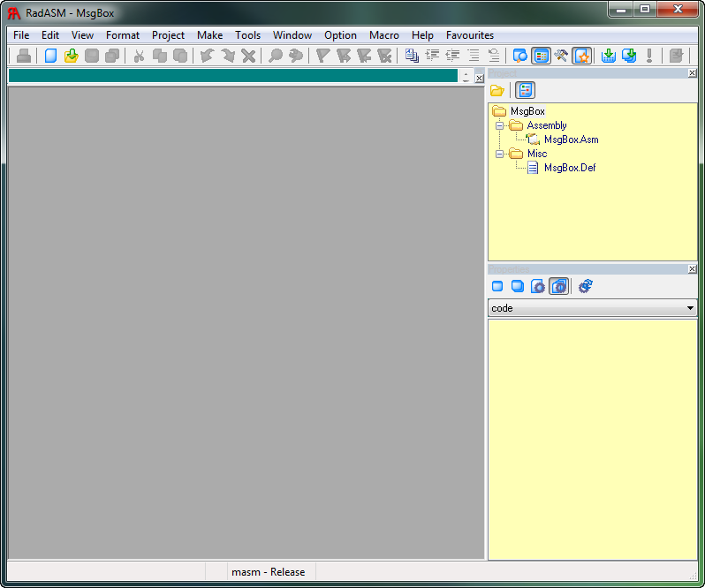Click the stacked-pages icon after the bookmark flags

pos(412,57)
